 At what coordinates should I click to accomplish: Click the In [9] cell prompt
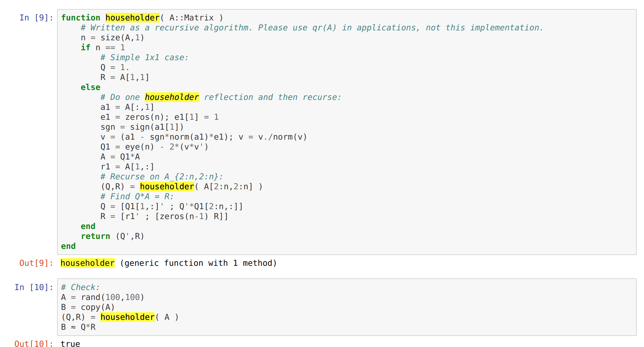point(36,18)
